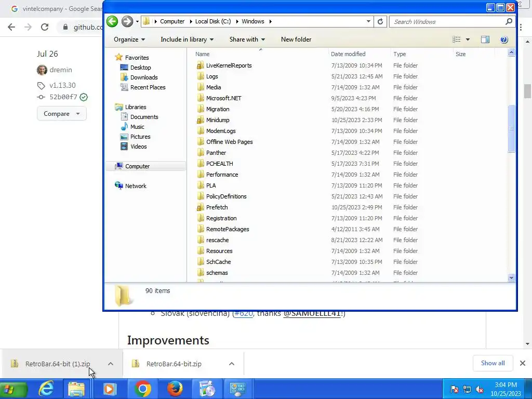Open dremin profile link in Chrome
Screen dimensions: 532x399
[60, 70]
